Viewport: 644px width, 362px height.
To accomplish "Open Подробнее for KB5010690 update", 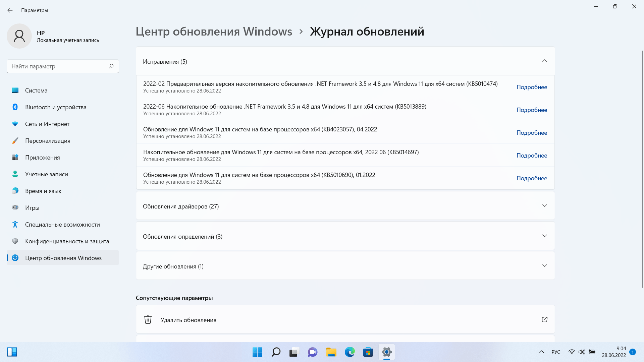I will coord(532,178).
